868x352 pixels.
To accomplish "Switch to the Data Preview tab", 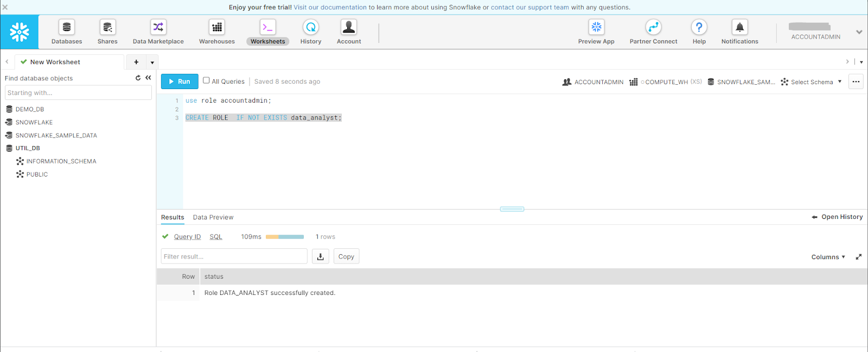I will click(213, 217).
